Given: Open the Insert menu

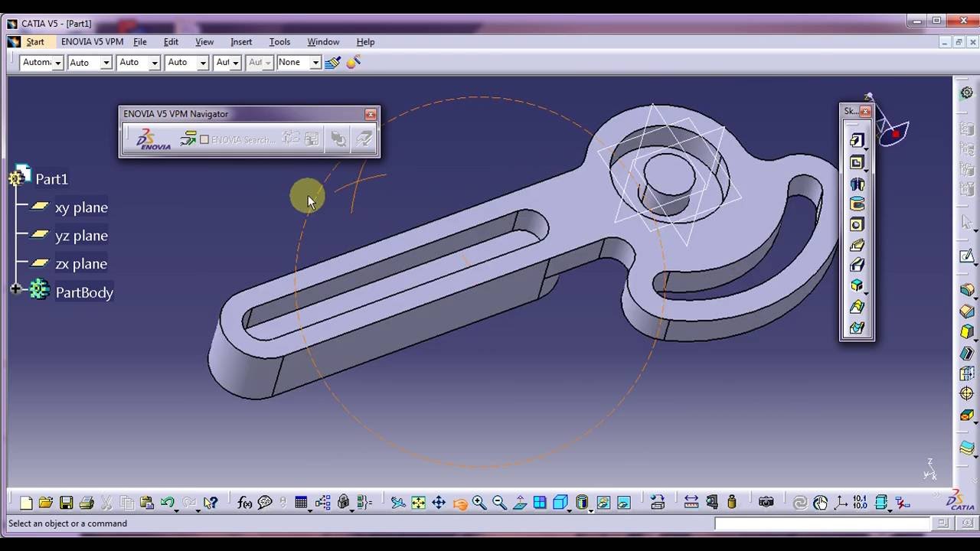Looking at the screenshot, I should pyautogui.click(x=241, y=42).
